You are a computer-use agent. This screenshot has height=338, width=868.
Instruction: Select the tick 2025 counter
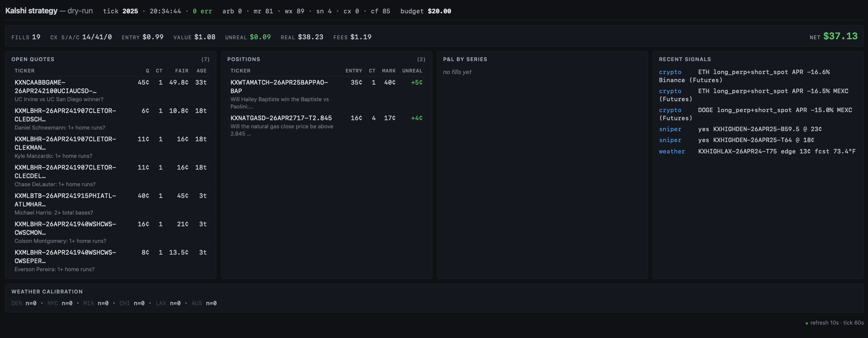pos(120,11)
